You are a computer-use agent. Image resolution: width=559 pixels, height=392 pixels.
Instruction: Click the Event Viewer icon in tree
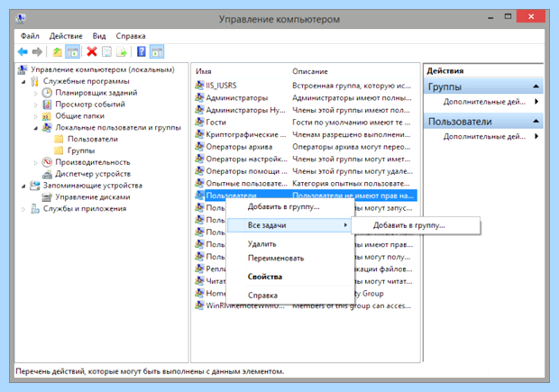tap(47, 105)
